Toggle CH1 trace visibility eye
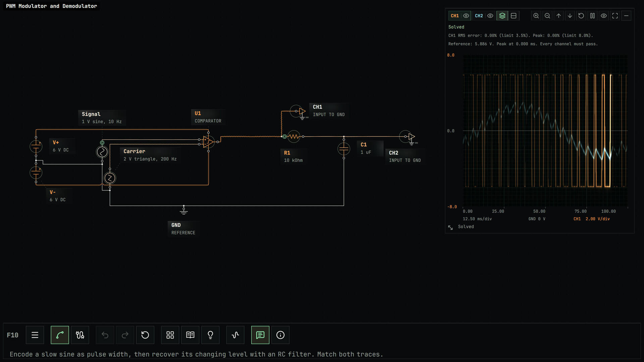The height and width of the screenshot is (362, 644). point(466,16)
